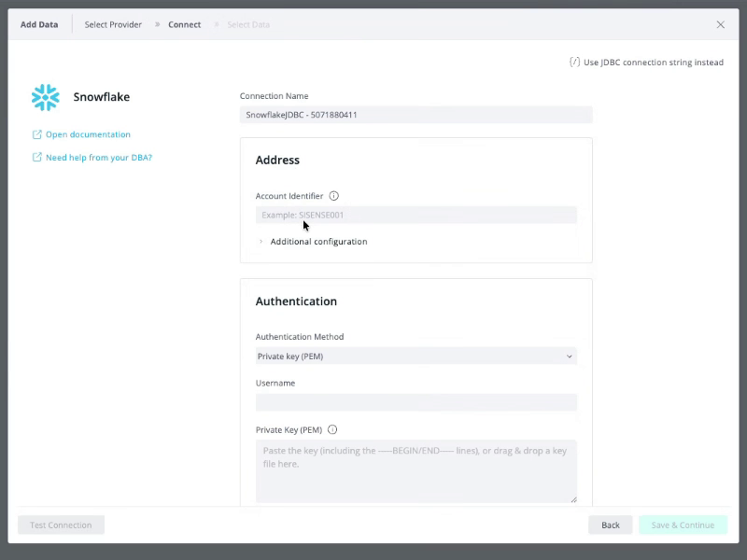Screen dimensions: 747x560
Task: Click the Address section heading
Action: [x=277, y=160]
